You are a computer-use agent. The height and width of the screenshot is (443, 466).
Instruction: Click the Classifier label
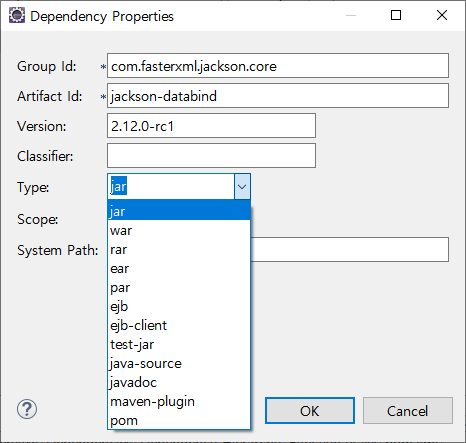coord(45,156)
